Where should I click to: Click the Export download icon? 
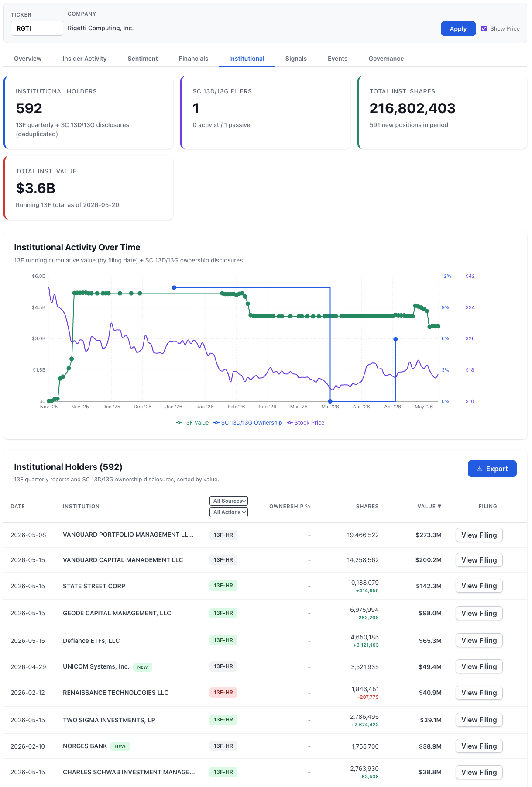(x=480, y=469)
